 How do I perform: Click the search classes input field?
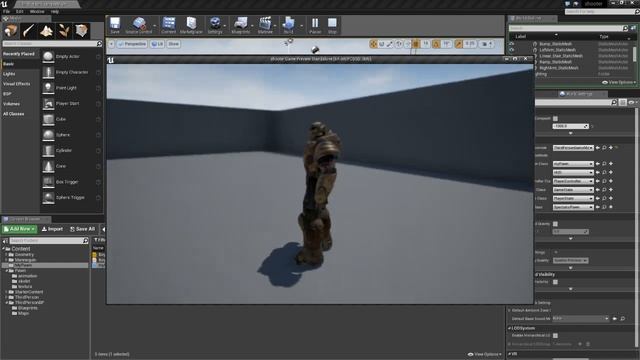point(52,43)
